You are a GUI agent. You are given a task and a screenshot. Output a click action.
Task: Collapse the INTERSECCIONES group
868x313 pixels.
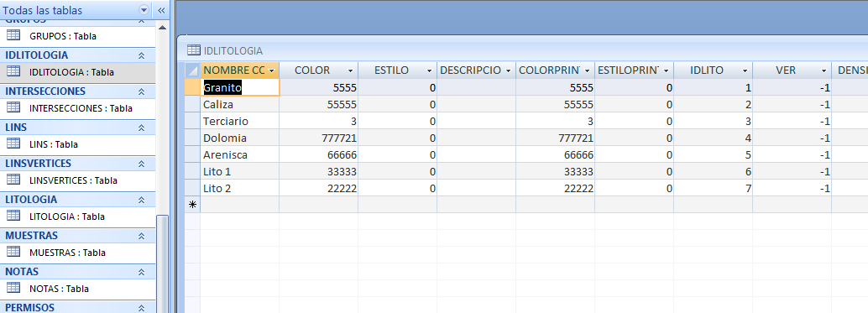click(x=141, y=91)
